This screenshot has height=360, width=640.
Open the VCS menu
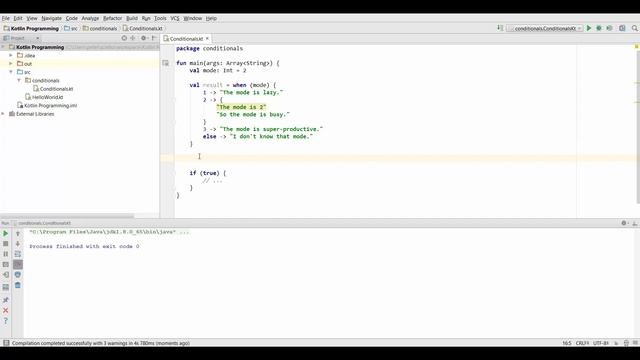point(175,18)
